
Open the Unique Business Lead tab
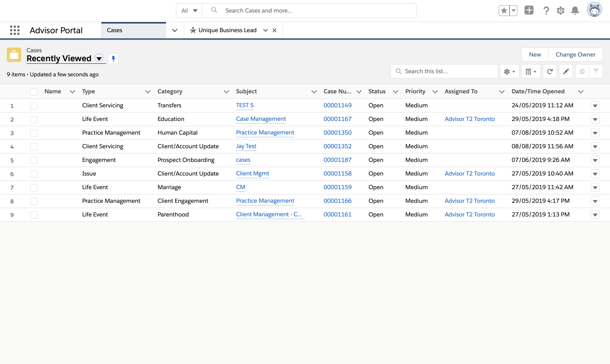(227, 30)
